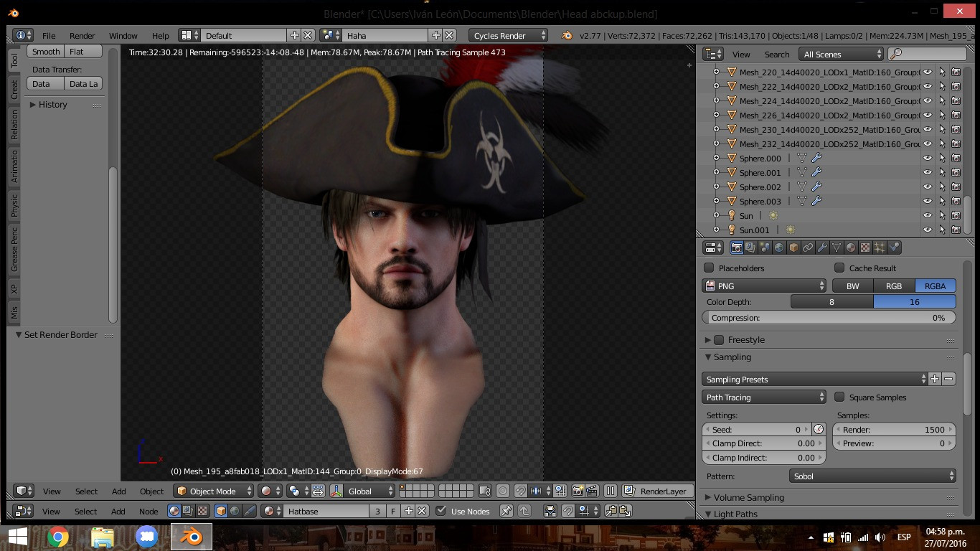Toggle the proportional editing circle icon
This screenshot has height=551, width=980.
click(x=503, y=491)
